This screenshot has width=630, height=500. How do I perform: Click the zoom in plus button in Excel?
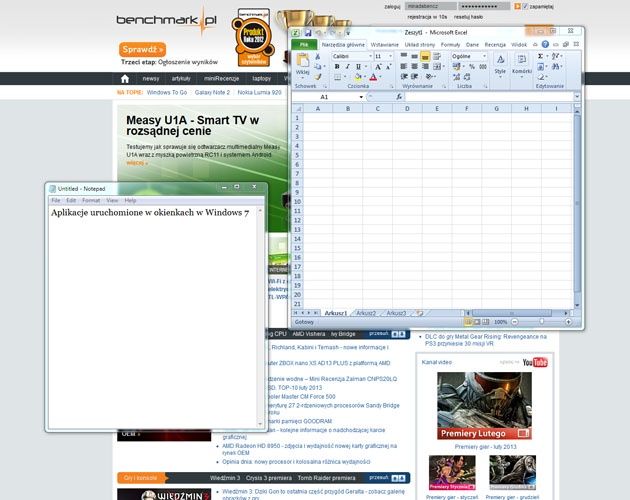[568, 322]
